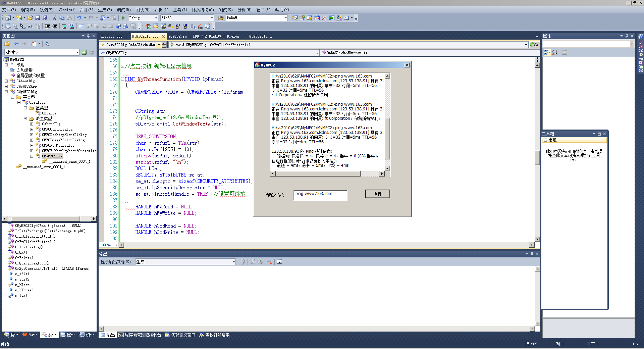Select m_hThread member in the list
Screen dimensions: 644x349
(x=24, y=290)
